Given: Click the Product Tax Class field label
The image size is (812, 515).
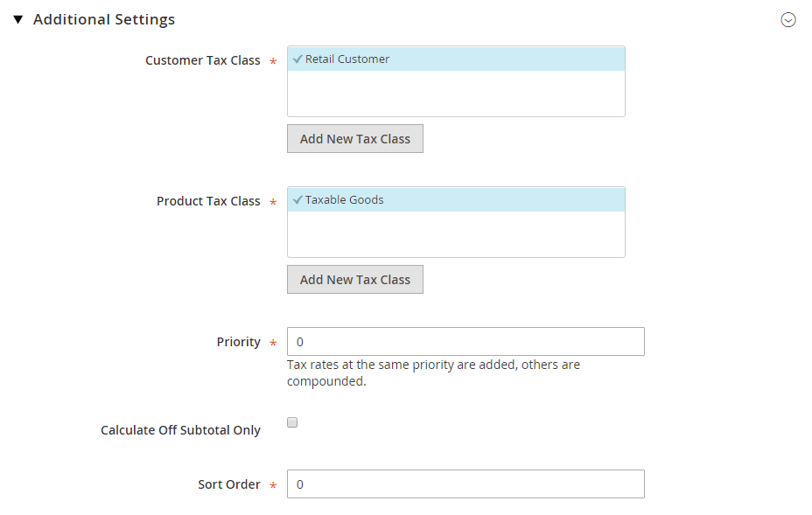Looking at the screenshot, I should pos(208,201).
